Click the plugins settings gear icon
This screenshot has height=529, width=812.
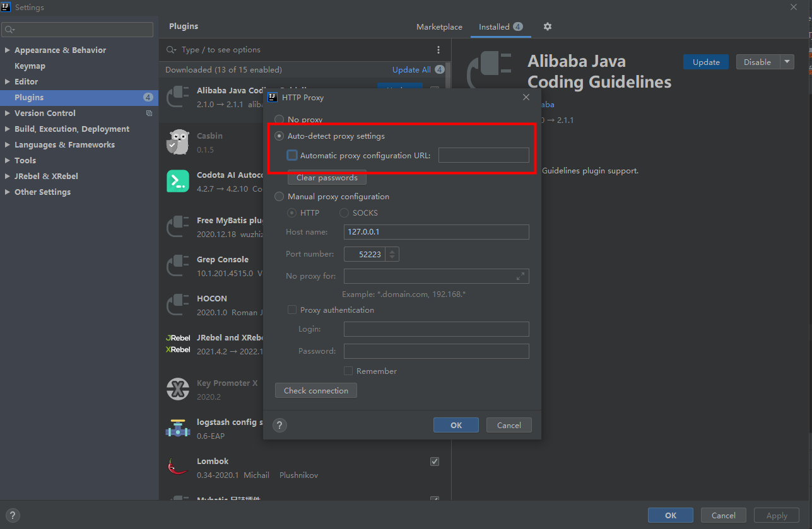[547, 26]
